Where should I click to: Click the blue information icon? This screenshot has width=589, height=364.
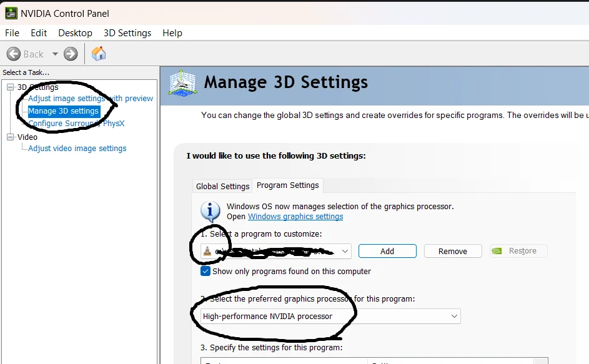click(210, 212)
